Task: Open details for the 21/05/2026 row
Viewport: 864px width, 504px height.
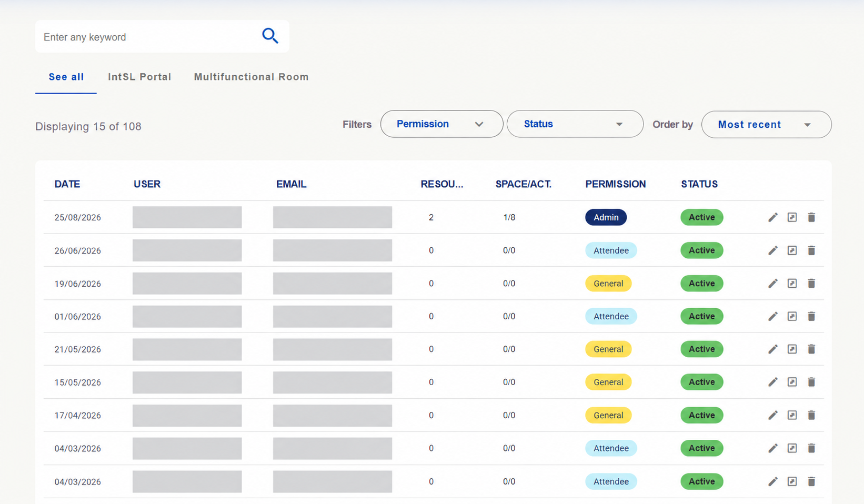Action: click(792, 349)
